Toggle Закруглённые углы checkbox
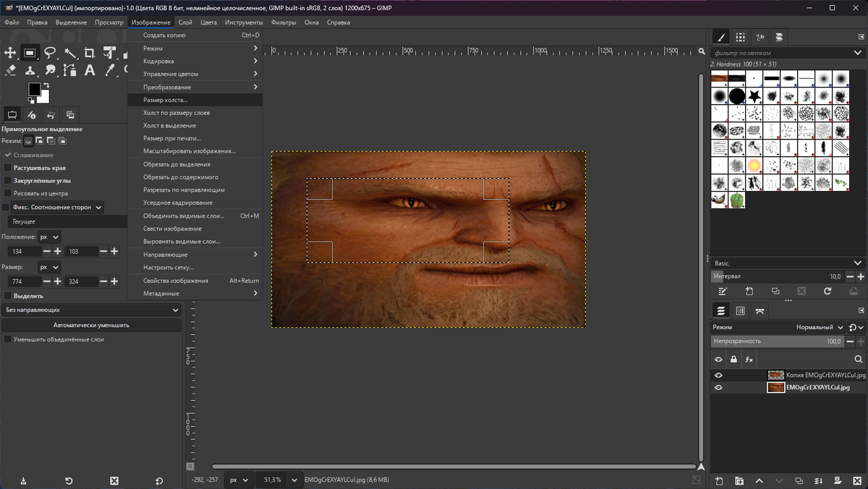Screen dimensions: 868x489 click(x=8, y=181)
